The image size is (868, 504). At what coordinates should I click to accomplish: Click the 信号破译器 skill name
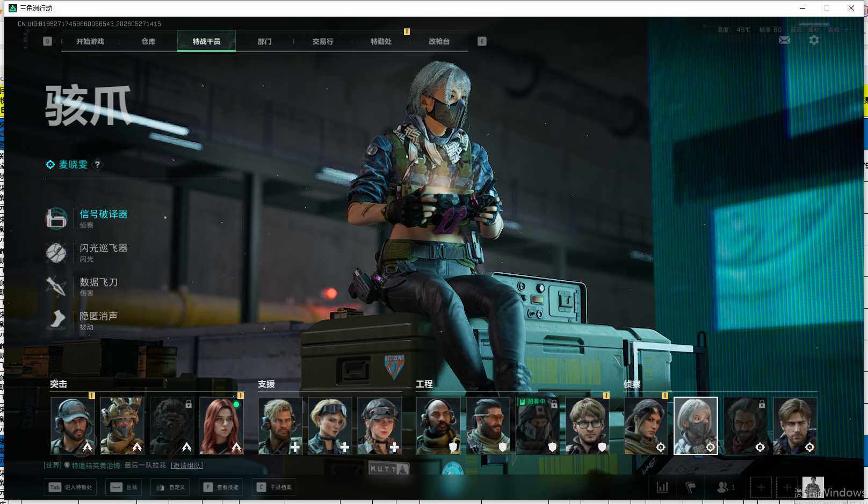[x=104, y=214]
